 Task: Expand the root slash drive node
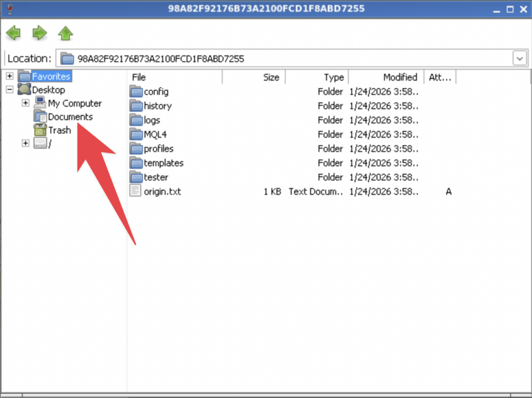point(25,143)
